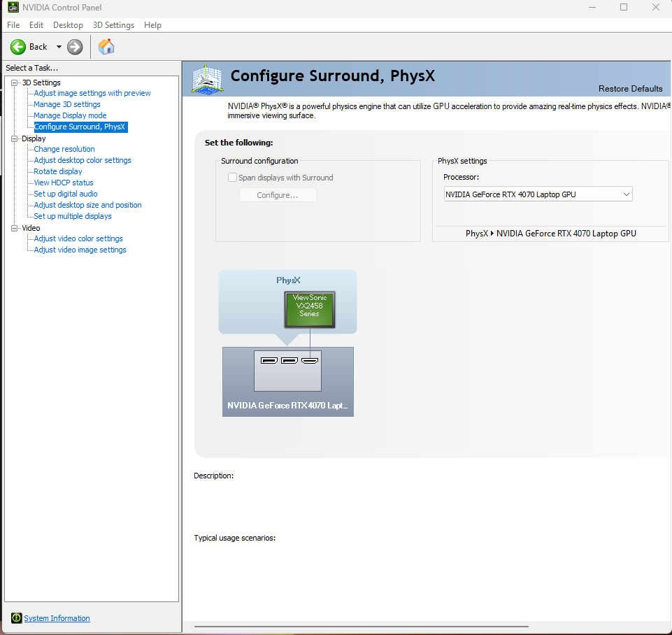
Task: Open the Back history dropdown arrow
Action: coord(59,47)
